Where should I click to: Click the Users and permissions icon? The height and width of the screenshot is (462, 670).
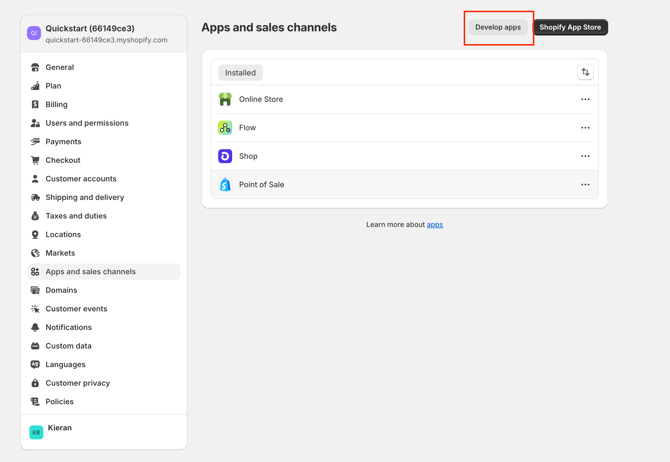coord(35,123)
